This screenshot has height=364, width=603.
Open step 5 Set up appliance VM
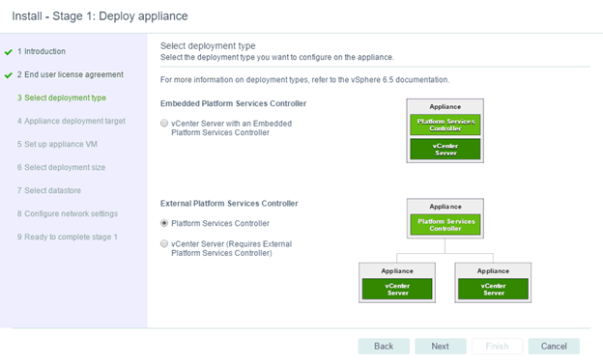pos(57,144)
